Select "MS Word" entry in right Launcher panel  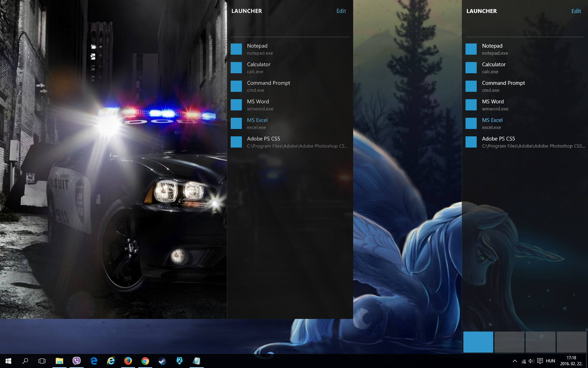[x=525, y=105]
